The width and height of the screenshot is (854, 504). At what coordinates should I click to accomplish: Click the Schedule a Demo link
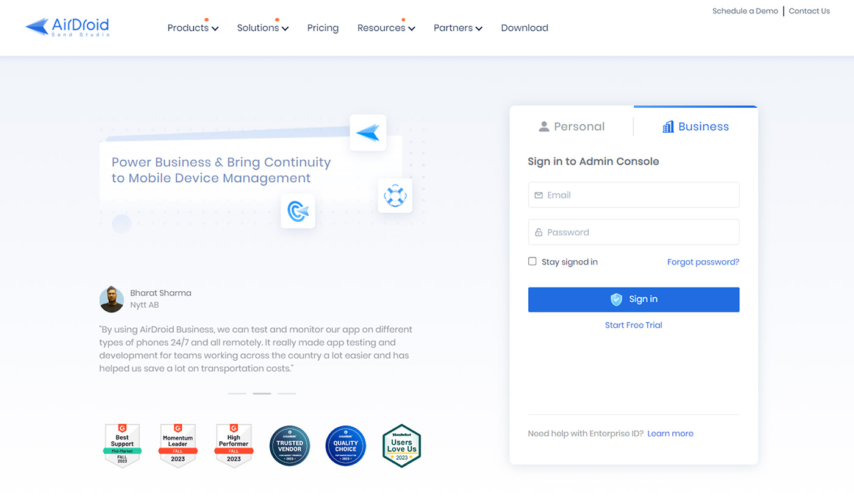pyautogui.click(x=745, y=11)
